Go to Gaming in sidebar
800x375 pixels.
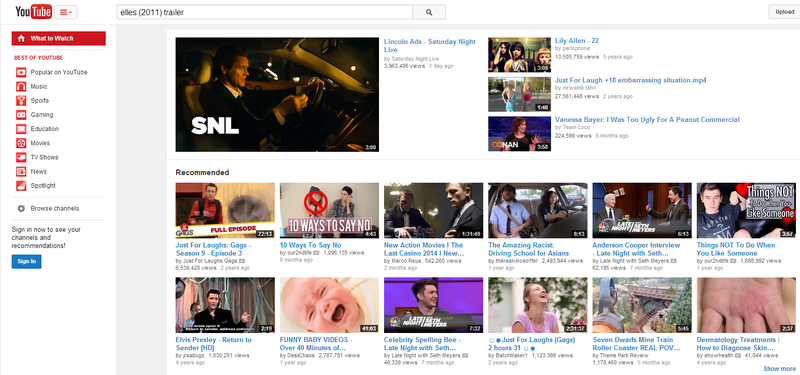(x=42, y=115)
